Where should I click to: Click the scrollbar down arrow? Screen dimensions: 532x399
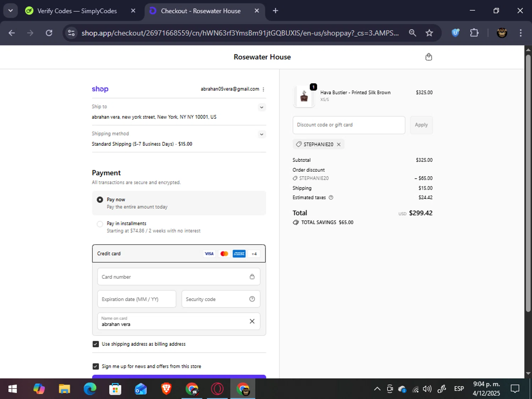(528, 373)
